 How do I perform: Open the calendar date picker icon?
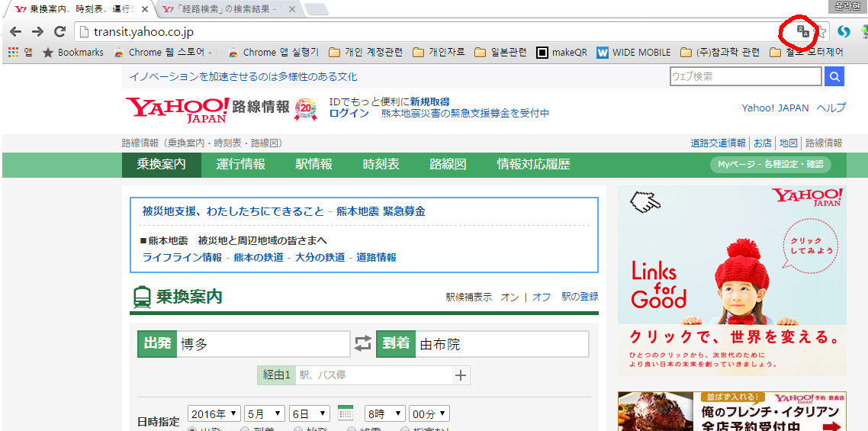[x=346, y=413]
